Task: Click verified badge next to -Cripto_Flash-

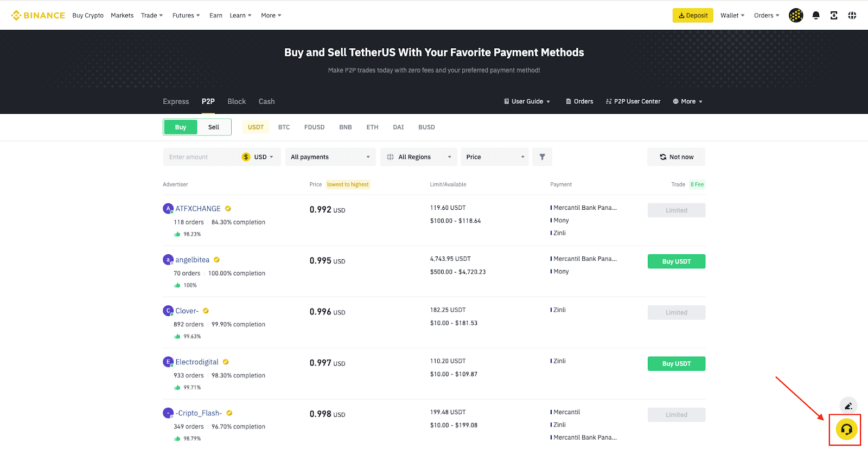Action: click(229, 413)
